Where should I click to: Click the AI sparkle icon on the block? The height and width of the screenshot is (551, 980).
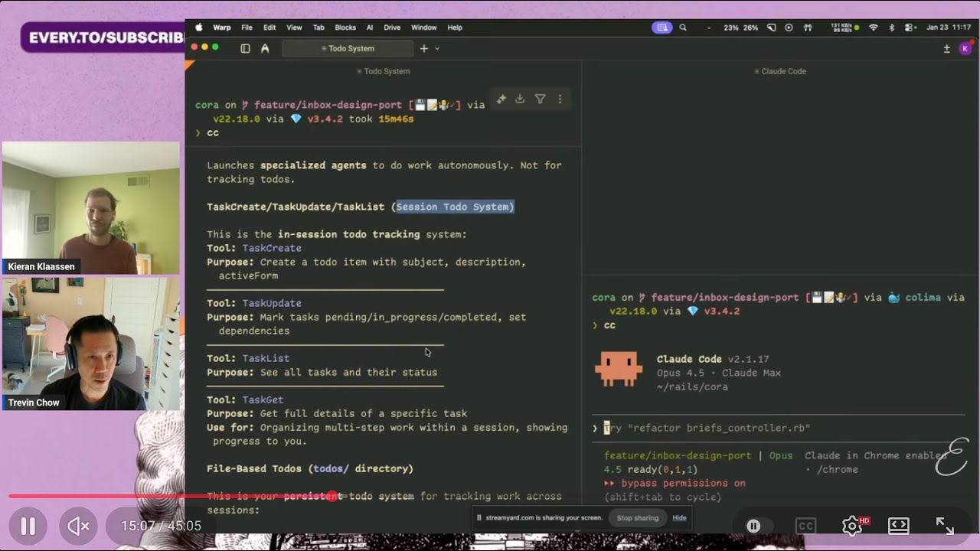(501, 99)
